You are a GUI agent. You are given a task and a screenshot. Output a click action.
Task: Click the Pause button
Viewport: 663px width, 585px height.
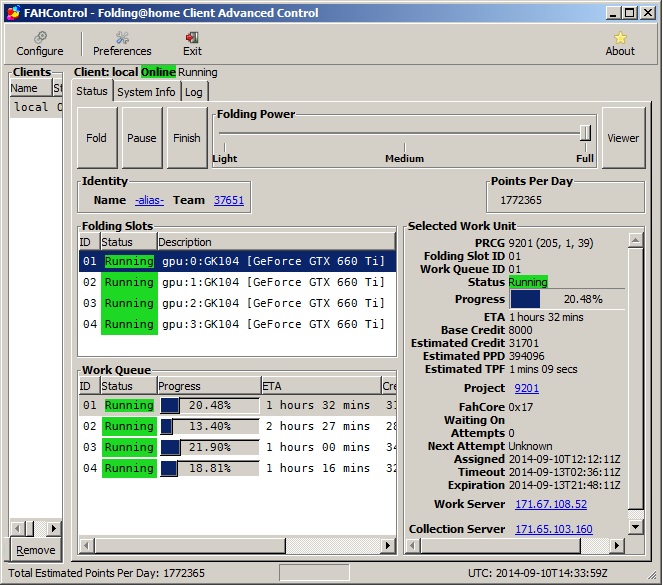tap(142, 138)
